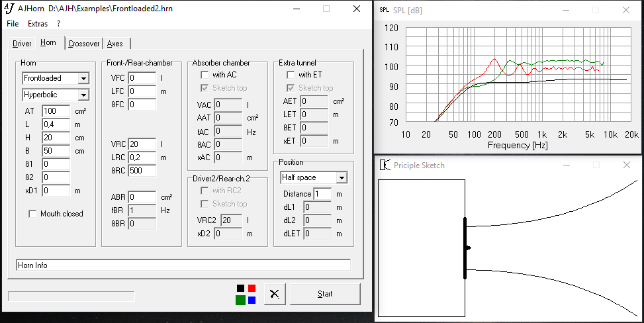Enable the 'with AC' checkbox
Viewport: 644px width, 323px height.
(x=205, y=75)
